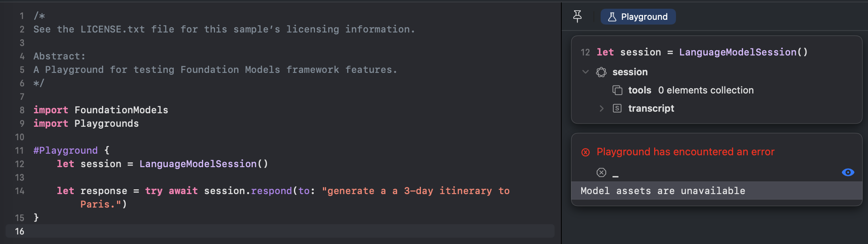
Task: Click the pin icon above the results
Action: pos(578,16)
